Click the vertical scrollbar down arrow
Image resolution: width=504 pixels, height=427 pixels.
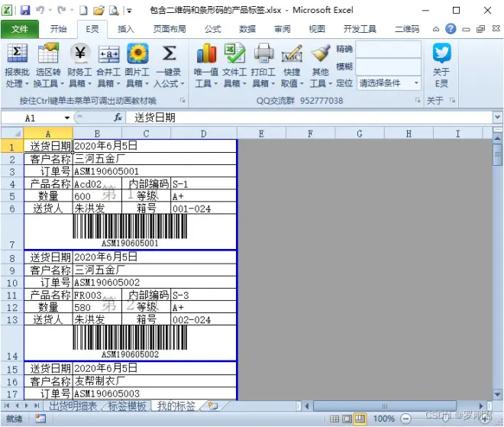497,394
